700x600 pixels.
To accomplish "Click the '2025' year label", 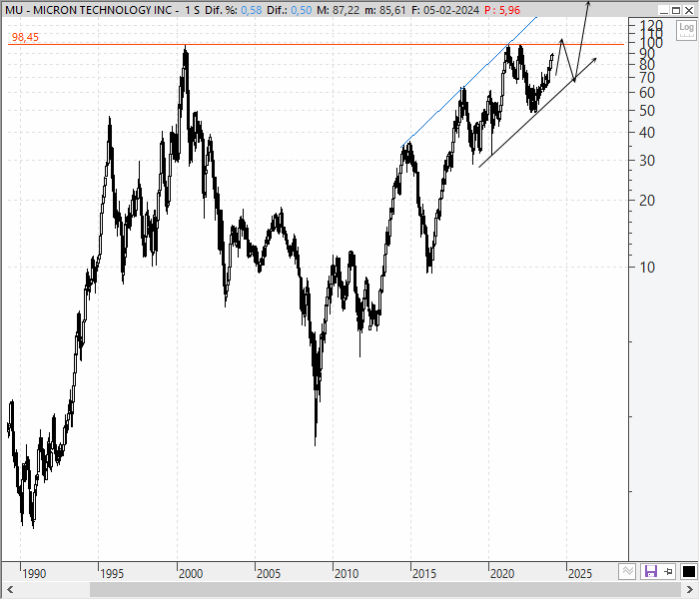I will click(x=580, y=574).
